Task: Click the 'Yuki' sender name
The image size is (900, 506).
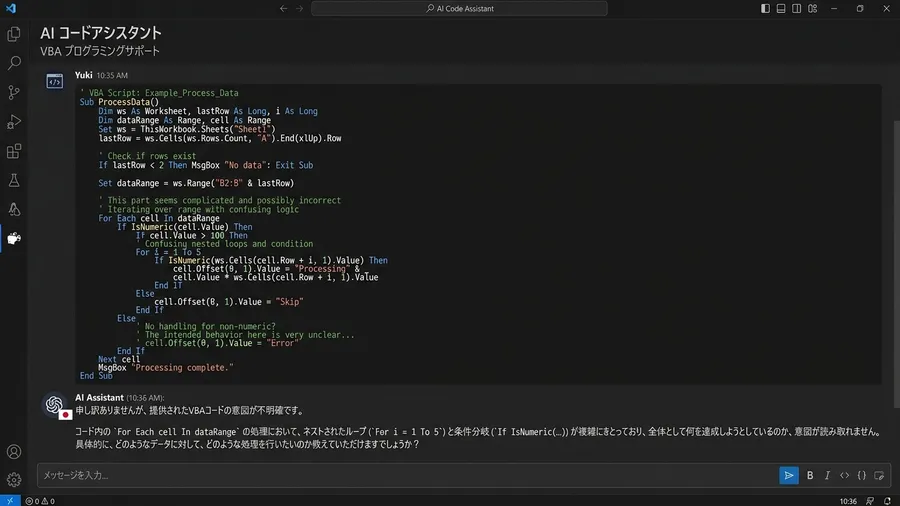Action: (83, 75)
